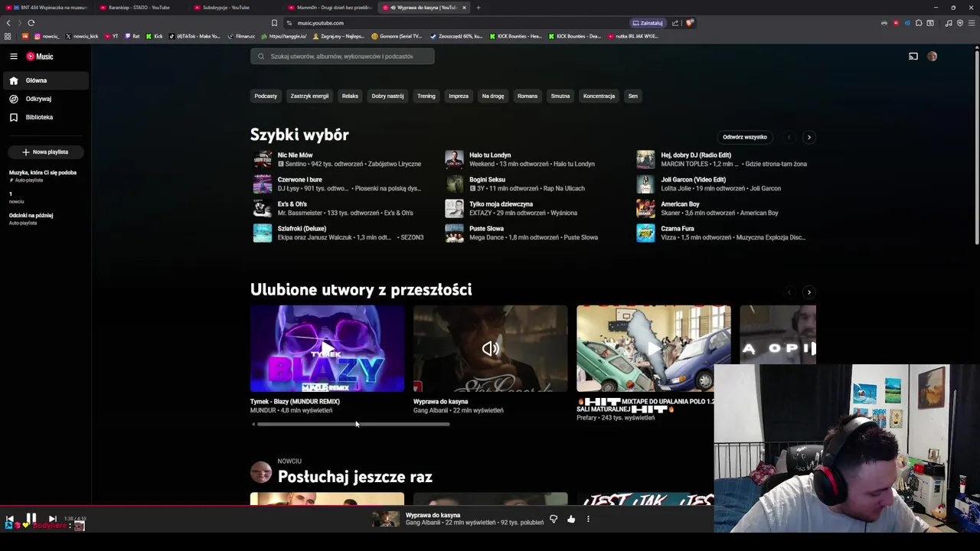The width and height of the screenshot is (980, 551).
Task: Create a Nowa playlista
Action: pyautogui.click(x=45, y=152)
